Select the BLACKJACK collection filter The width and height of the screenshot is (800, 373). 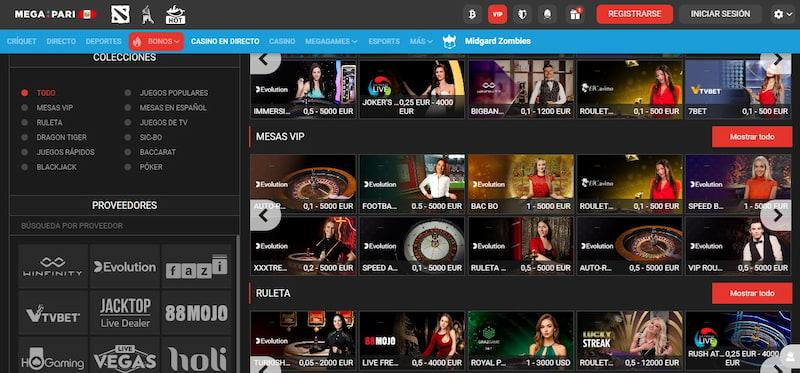point(49,167)
